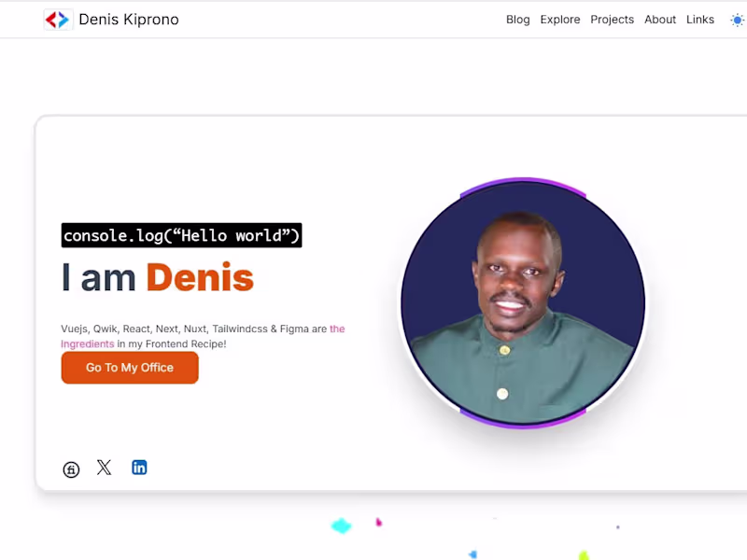The image size is (747, 560).
Task: Open the X (Twitter) icon
Action: pos(105,467)
